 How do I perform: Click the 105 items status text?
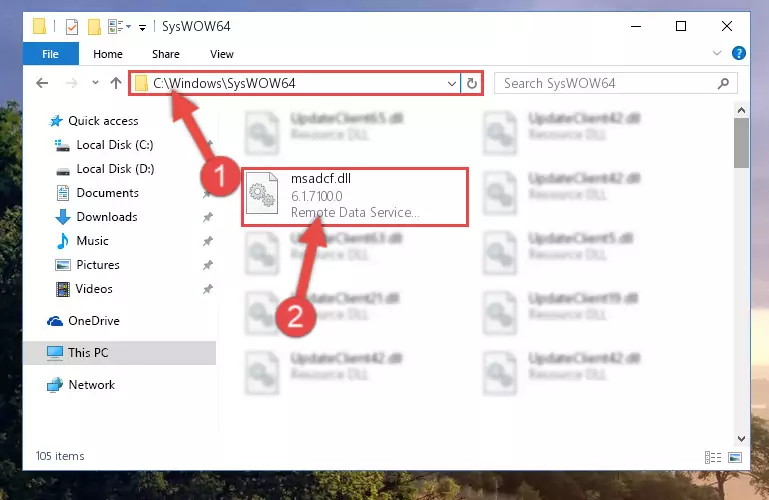[60, 456]
